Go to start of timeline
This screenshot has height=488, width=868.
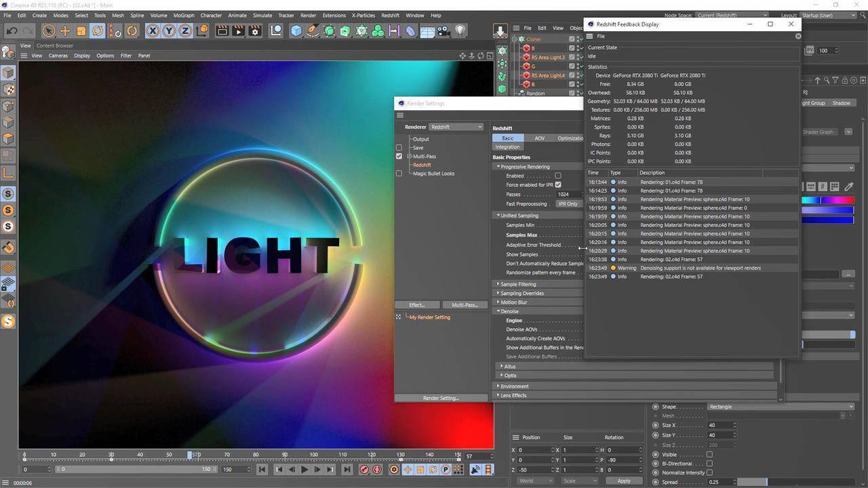(262, 469)
